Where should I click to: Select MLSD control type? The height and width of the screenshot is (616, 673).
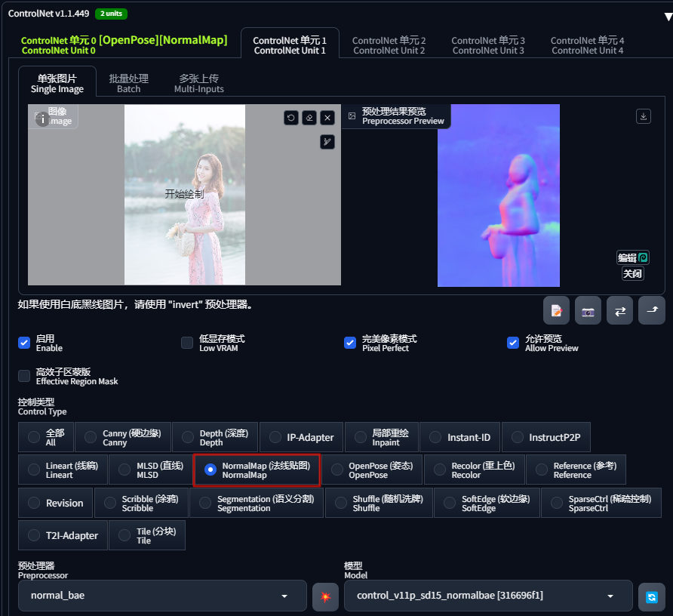tap(151, 470)
